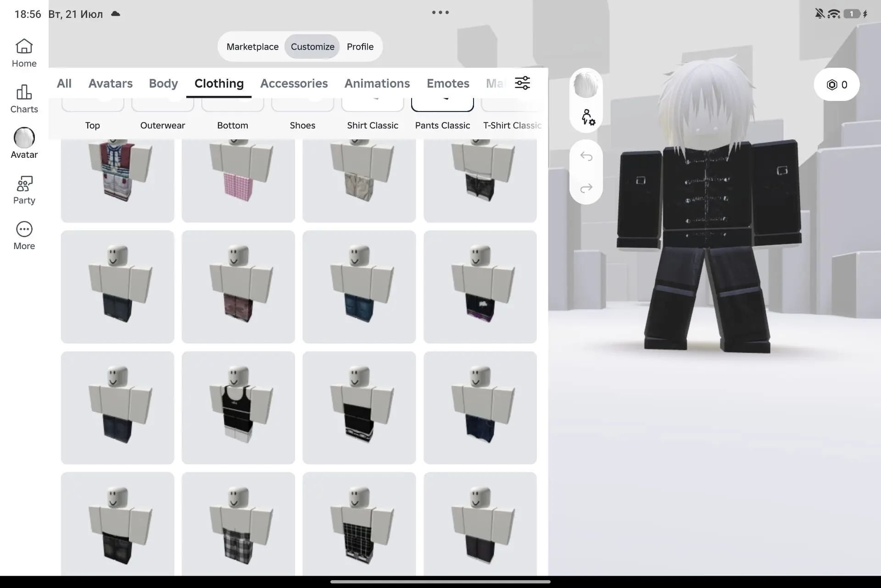Open the Animations tab
This screenshot has height=588, width=881.
pos(377,83)
